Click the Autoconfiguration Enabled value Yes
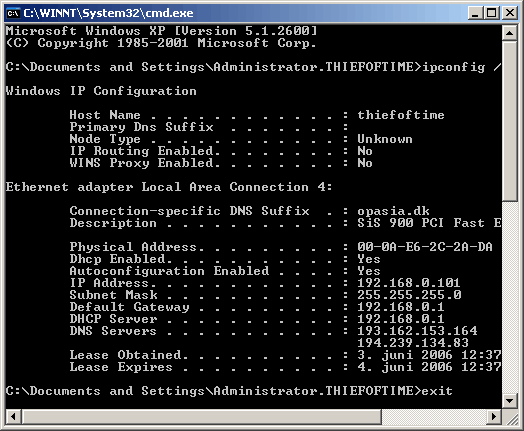The height and width of the screenshot is (431, 524). 369,271
